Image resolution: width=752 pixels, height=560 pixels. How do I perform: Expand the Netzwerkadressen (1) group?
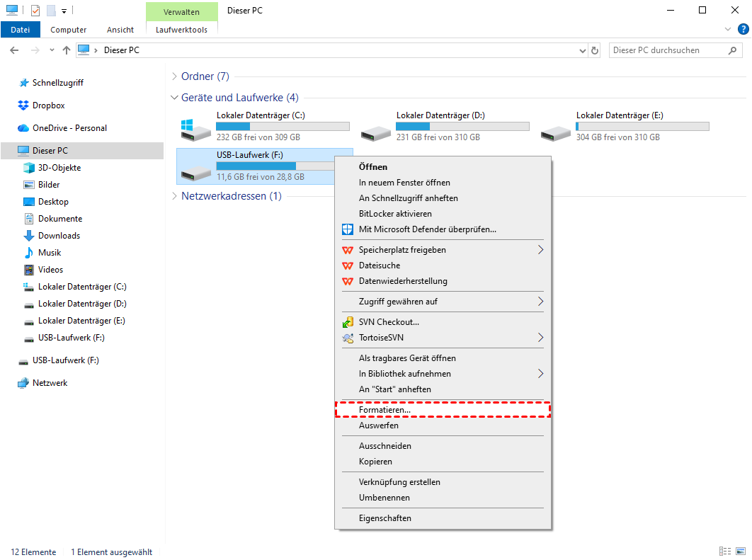click(x=175, y=196)
